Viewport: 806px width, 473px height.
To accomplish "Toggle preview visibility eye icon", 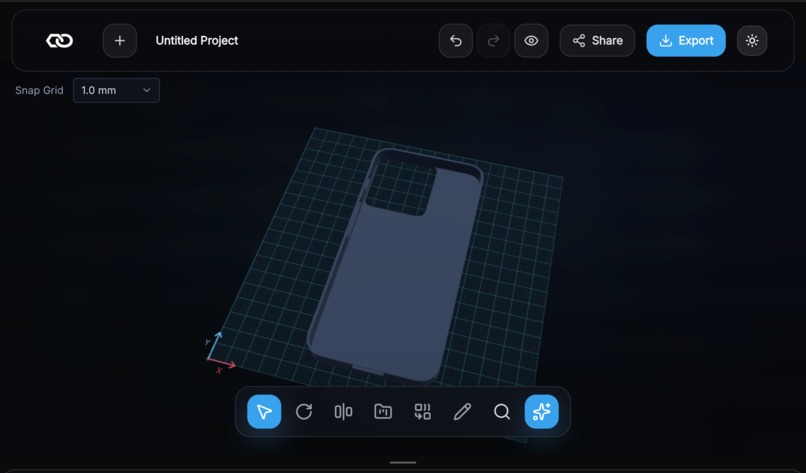I will (531, 41).
